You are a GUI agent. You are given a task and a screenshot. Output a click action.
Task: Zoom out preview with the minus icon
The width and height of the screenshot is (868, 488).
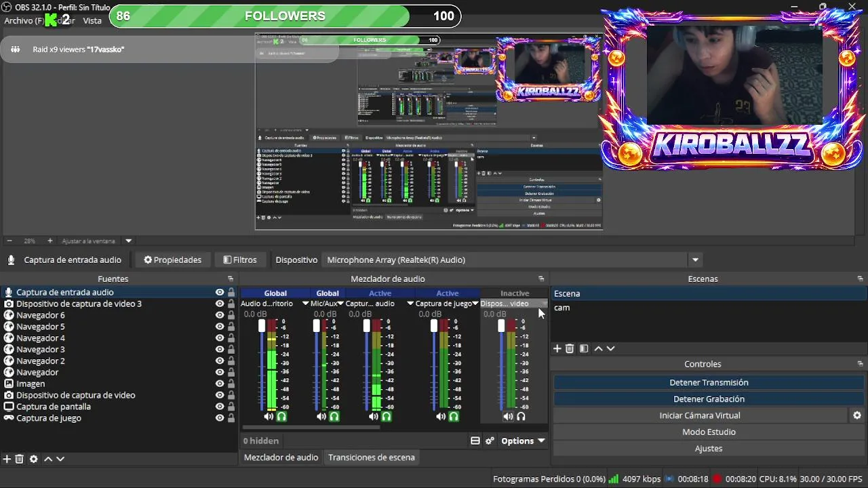pos(9,241)
